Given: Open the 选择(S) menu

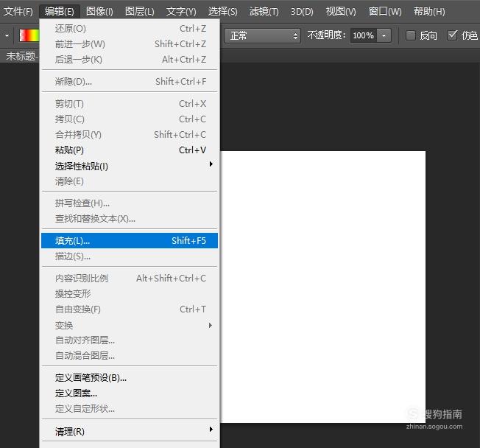Looking at the screenshot, I should 222,12.
